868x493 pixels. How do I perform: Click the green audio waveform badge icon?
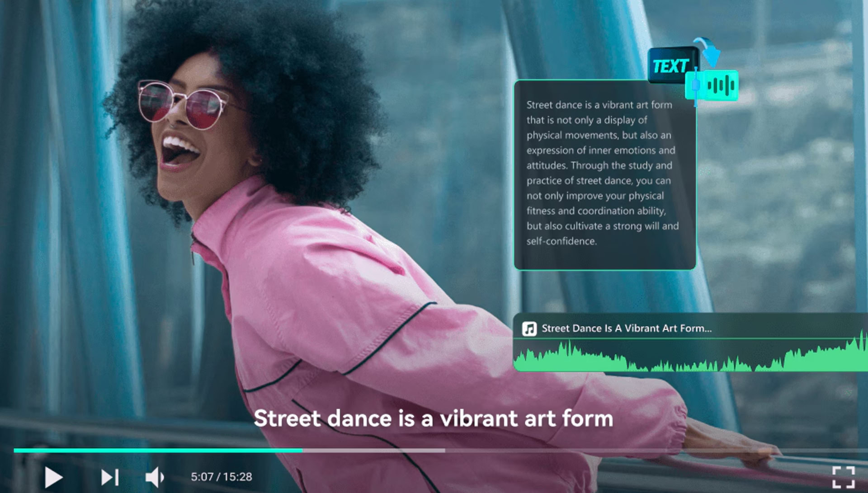(x=721, y=85)
